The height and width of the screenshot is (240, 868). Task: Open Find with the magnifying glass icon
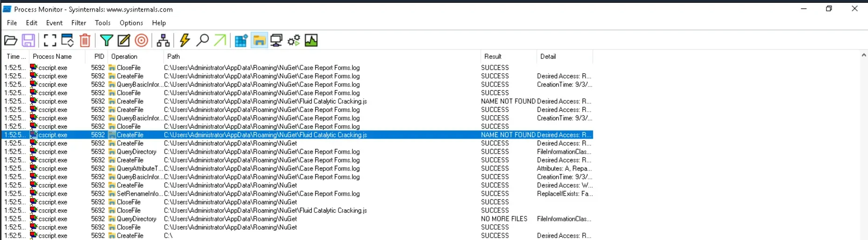pyautogui.click(x=202, y=41)
